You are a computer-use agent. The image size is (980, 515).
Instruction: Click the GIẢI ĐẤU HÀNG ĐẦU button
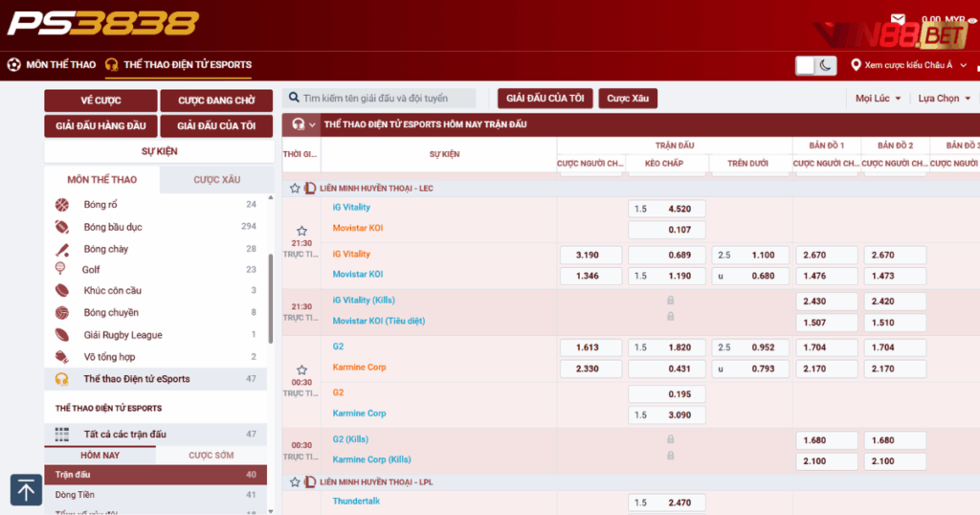coord(100,125)
